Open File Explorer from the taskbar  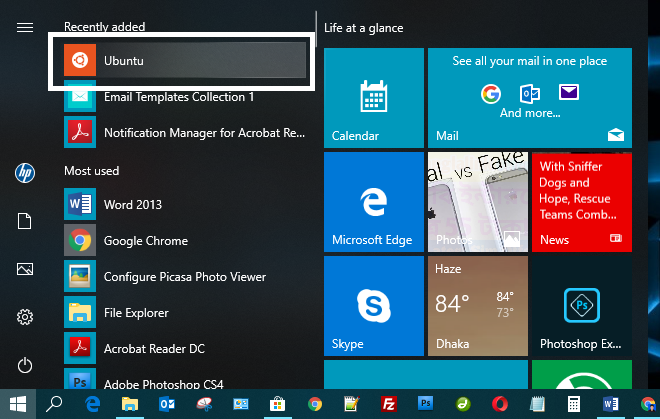130,404
